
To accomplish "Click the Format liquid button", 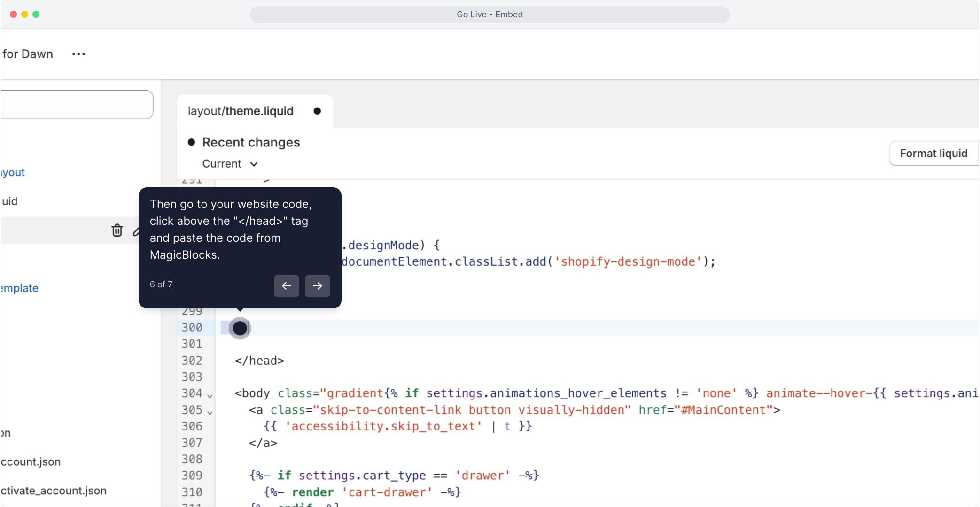I will pyautogui.click(x=933, y=154).
